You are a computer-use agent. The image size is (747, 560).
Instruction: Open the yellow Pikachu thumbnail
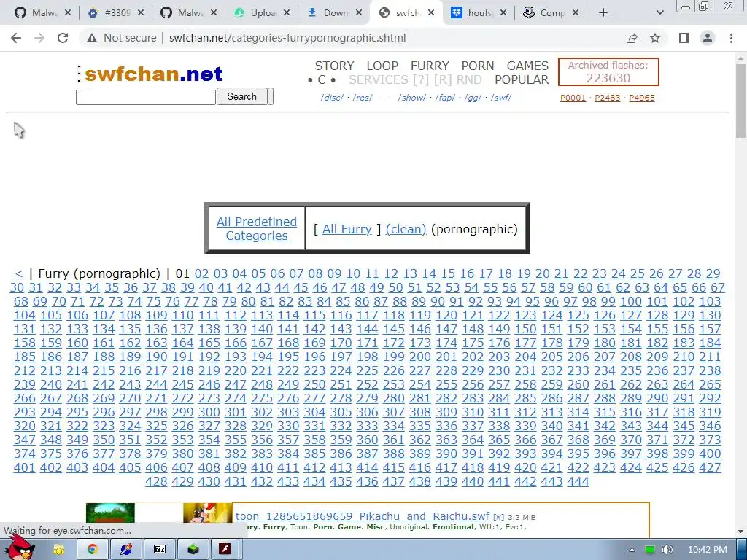click(208, 513)
